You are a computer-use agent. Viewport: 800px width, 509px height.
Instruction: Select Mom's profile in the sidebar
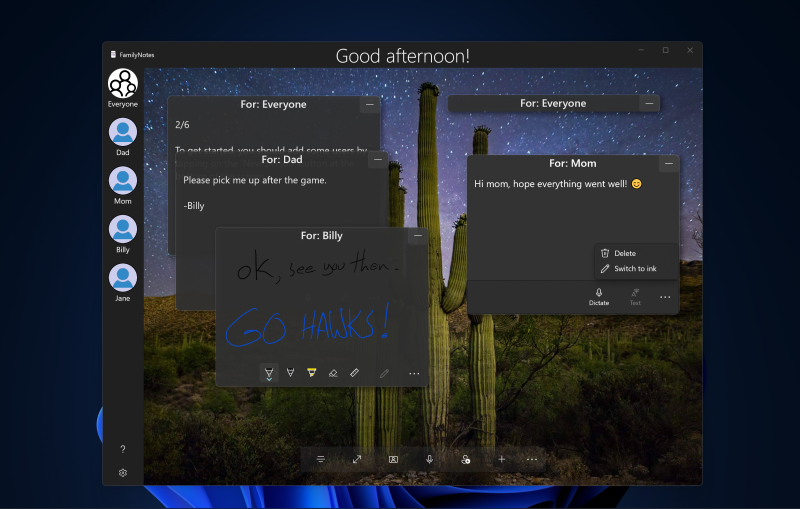(122, 181)
